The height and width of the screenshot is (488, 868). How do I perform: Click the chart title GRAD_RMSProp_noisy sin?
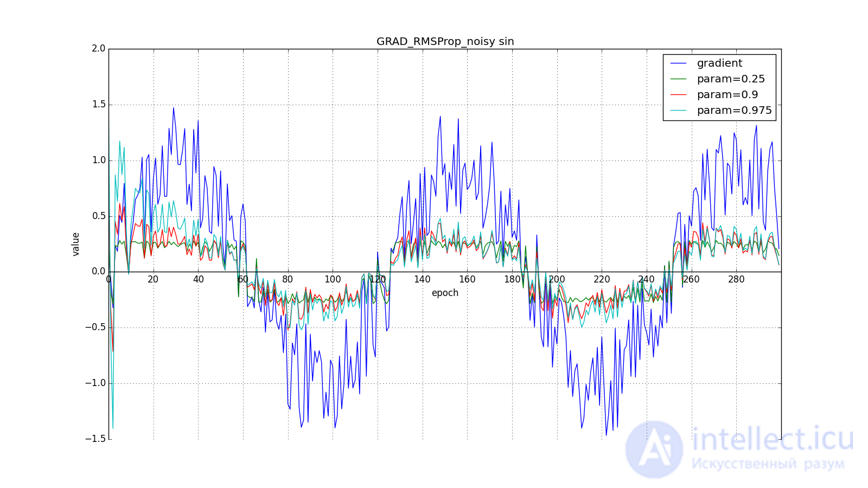445,42
